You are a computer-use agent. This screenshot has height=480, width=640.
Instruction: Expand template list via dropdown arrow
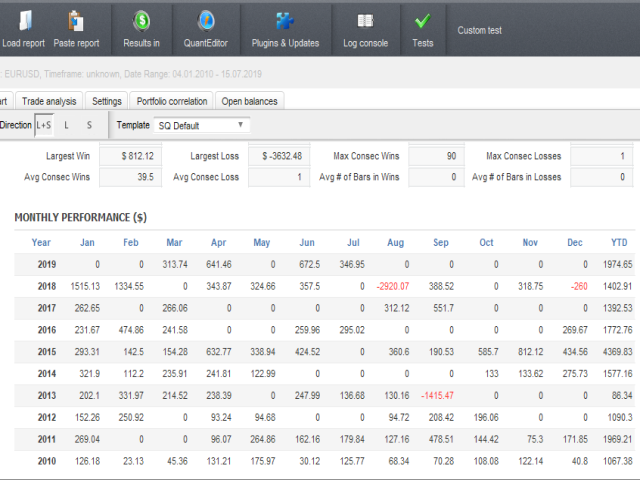pyautogui.click(x=240, y=124)
